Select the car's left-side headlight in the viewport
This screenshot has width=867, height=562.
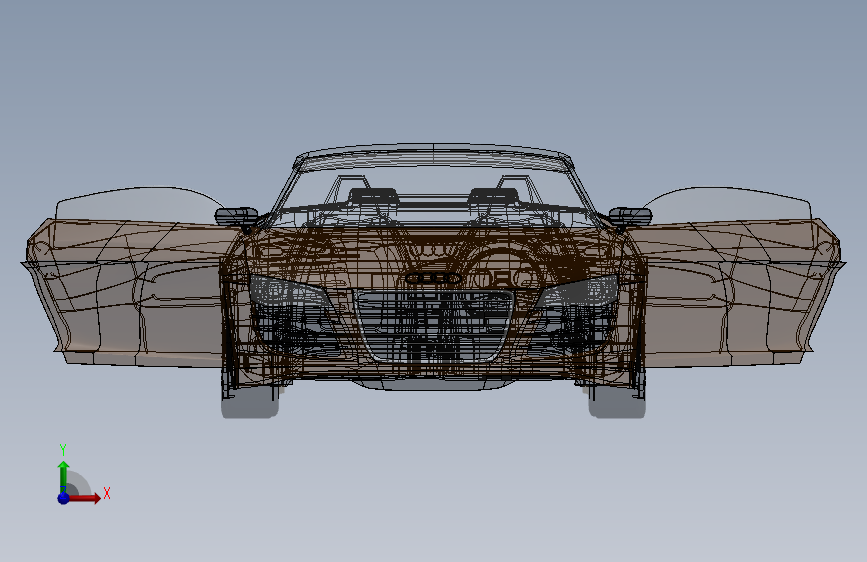[287, 292]
